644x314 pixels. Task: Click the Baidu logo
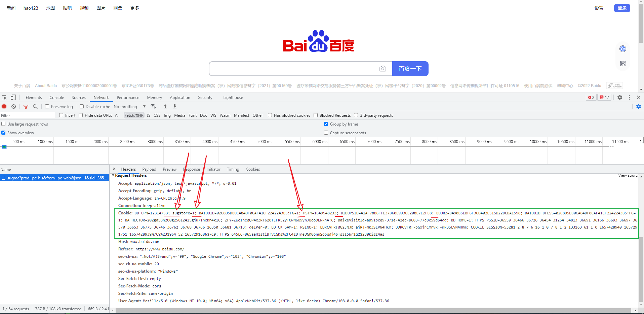(x=318, y=41)
